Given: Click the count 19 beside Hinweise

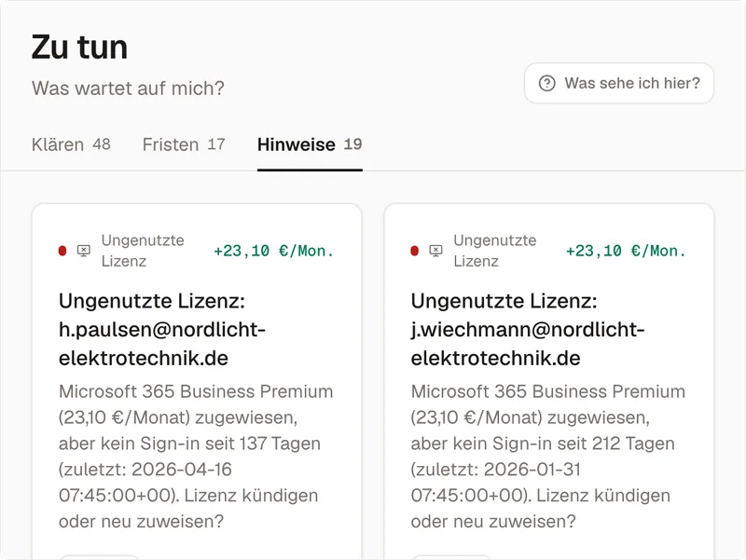Looking at the screenshot, I should pos(353,144).
